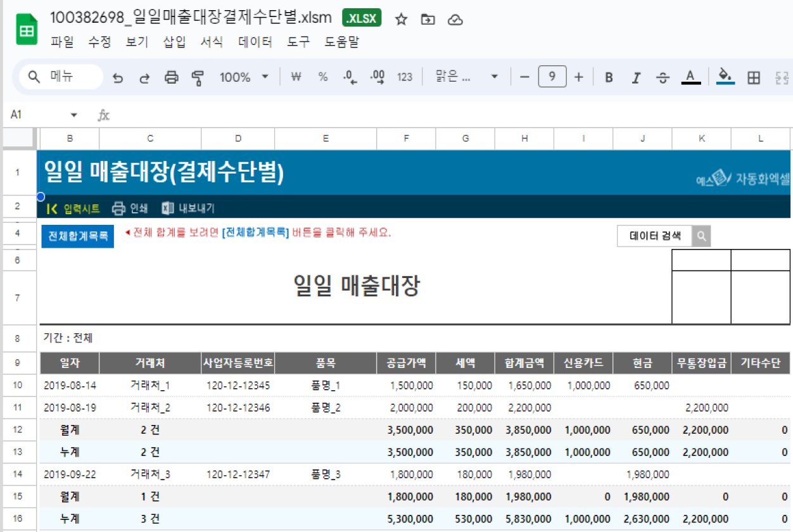The width and height of the screenshot is (793, 532).
Task: Click the 무통장입금 header cell
Action: tap(701, 363)
